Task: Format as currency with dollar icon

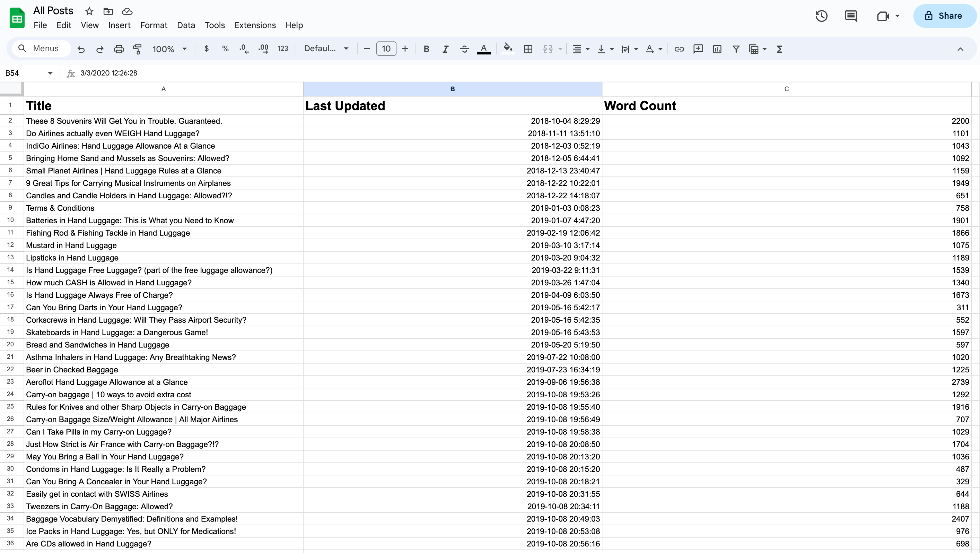Action: [x=206, y=49]
